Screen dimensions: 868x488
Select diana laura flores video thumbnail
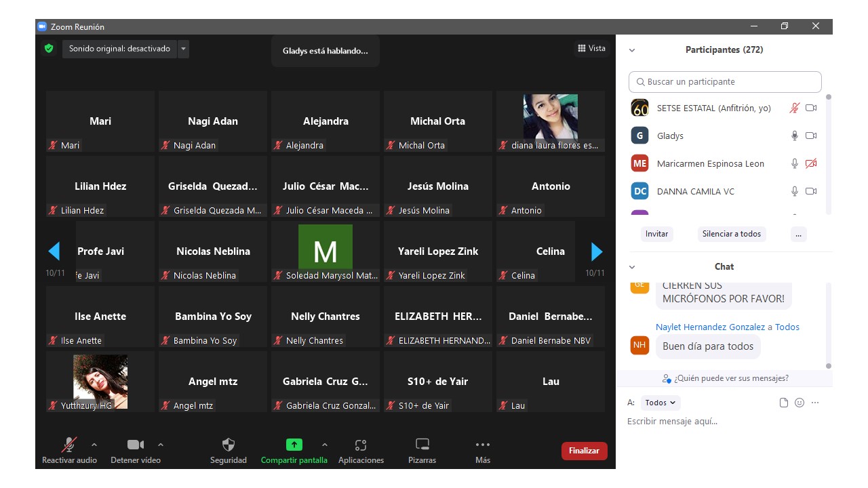551,121
